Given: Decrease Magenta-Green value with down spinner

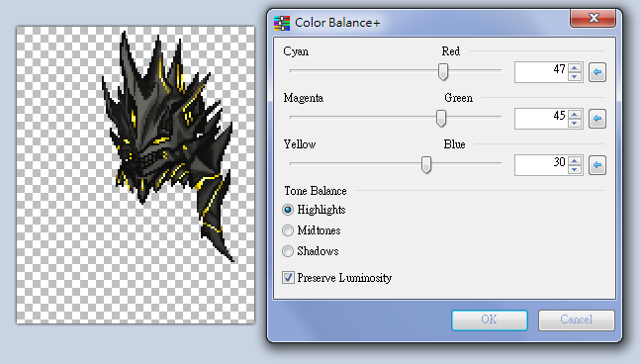Looking at the screenshot, I should (575, 123).
